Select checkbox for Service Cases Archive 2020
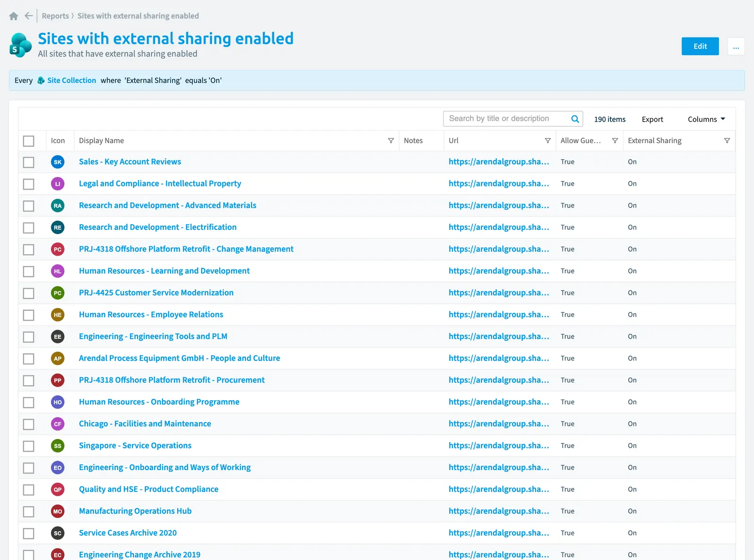This screenshot has width=754, height=560. click(29, 533)
